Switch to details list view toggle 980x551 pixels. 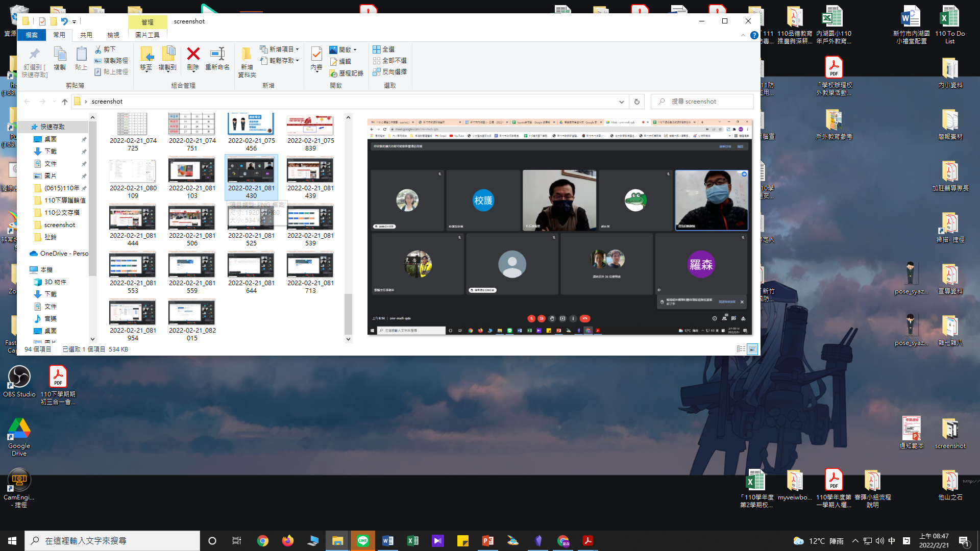point(741,349)
